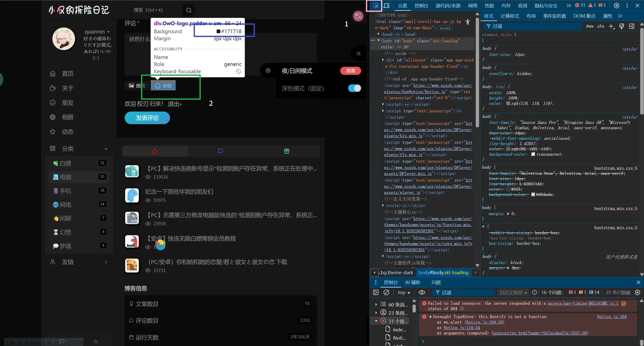The height and width of the screenshot is (346, 644).
Task: Click the search magnifier icon
Action: coord(189,10)
